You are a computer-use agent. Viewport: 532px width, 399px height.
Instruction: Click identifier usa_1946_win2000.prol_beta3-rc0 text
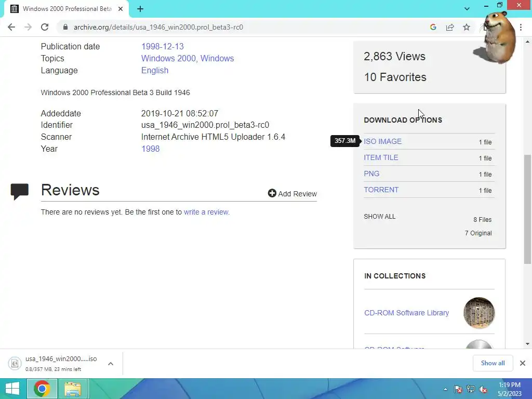[205, 125]
